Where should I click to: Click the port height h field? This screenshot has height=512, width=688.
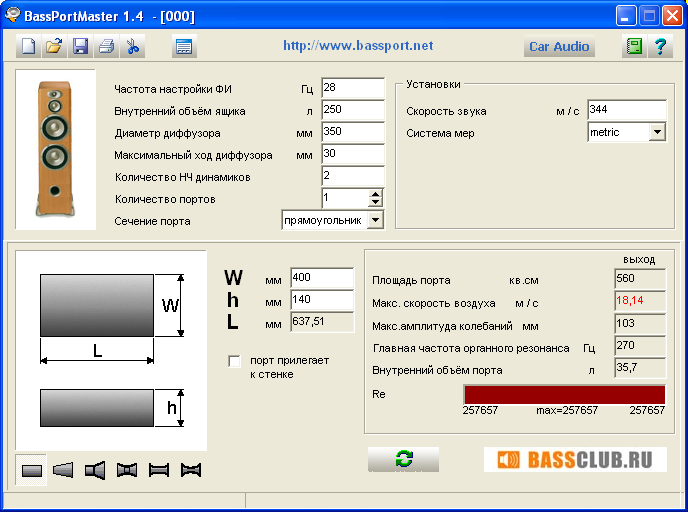tap(322, 300)
